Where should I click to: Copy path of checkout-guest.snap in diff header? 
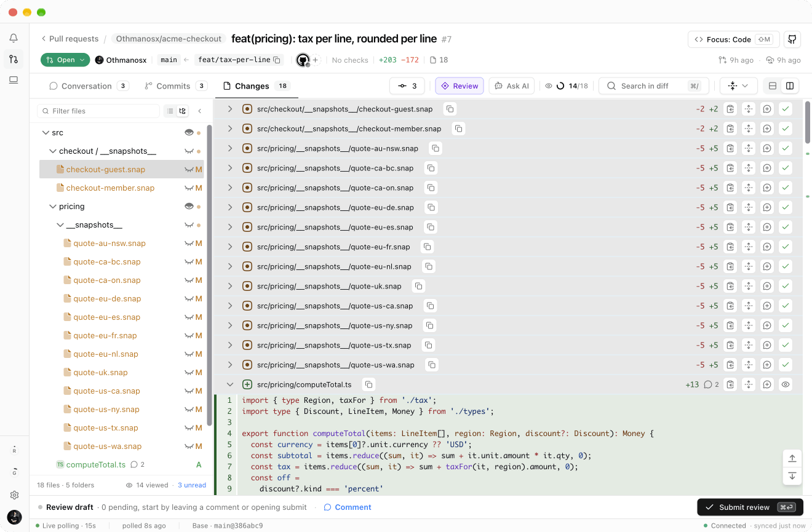(450, 109)
